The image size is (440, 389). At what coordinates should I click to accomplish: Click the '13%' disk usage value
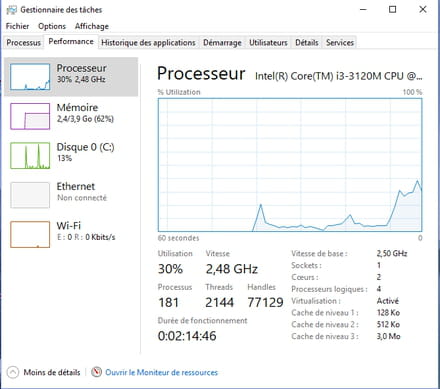click(x=64, y=158)
